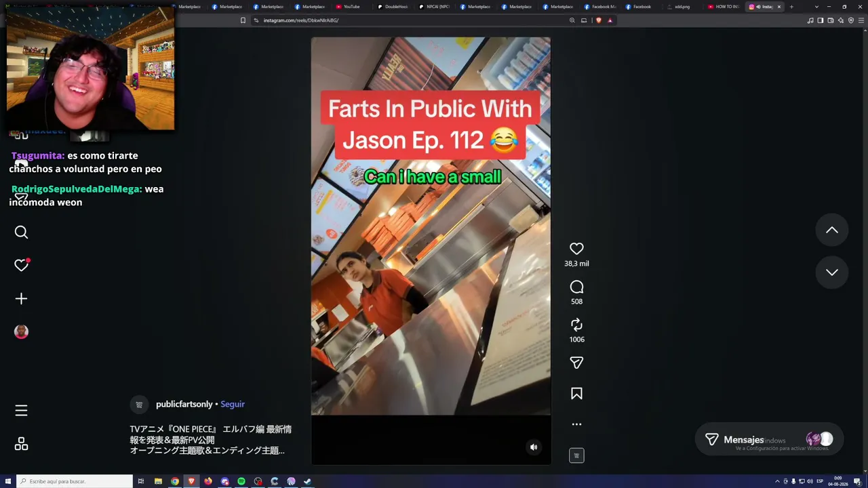
Task: Open Task View on the taskbar
Action: pos(141,481)
